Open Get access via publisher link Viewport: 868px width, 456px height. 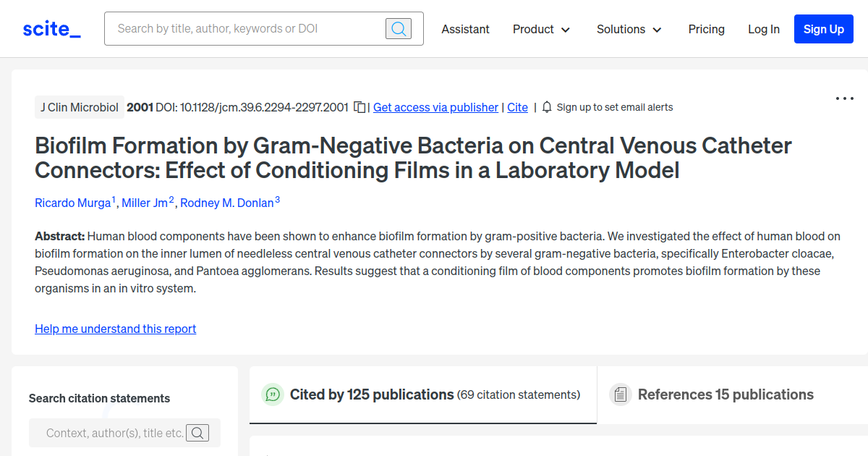[x=435, y=107]
